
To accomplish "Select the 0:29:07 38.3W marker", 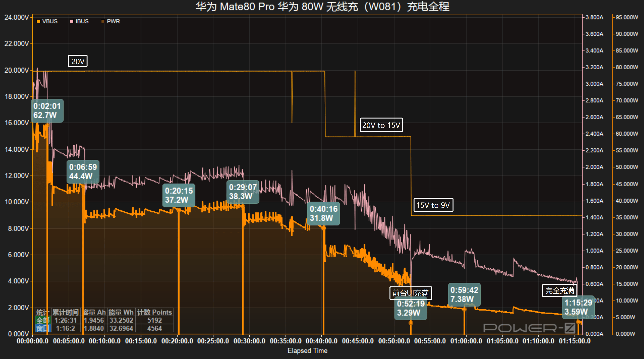I will click(243, 192).
